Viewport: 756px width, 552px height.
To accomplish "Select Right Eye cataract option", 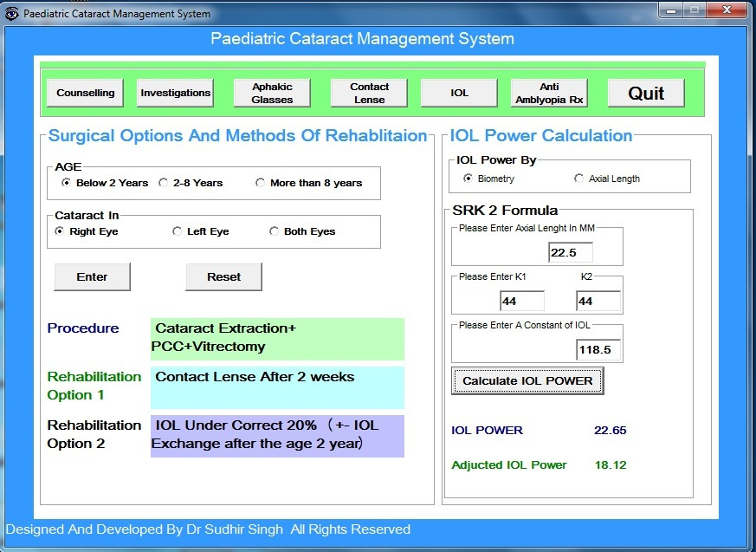I will tap(60, 231).
